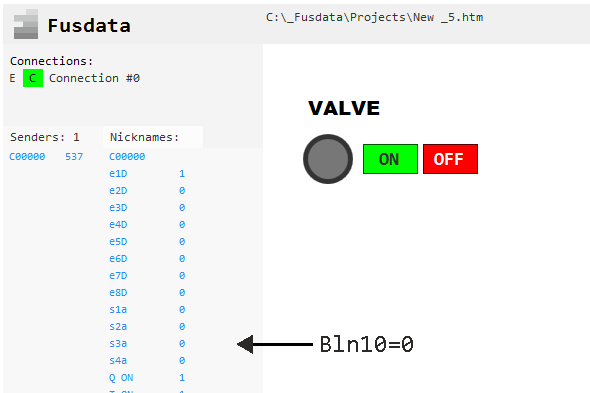The image size is (590, 393).
Task: Toggle the E marker beside Connection #0
Action: (x=13, y=78)
